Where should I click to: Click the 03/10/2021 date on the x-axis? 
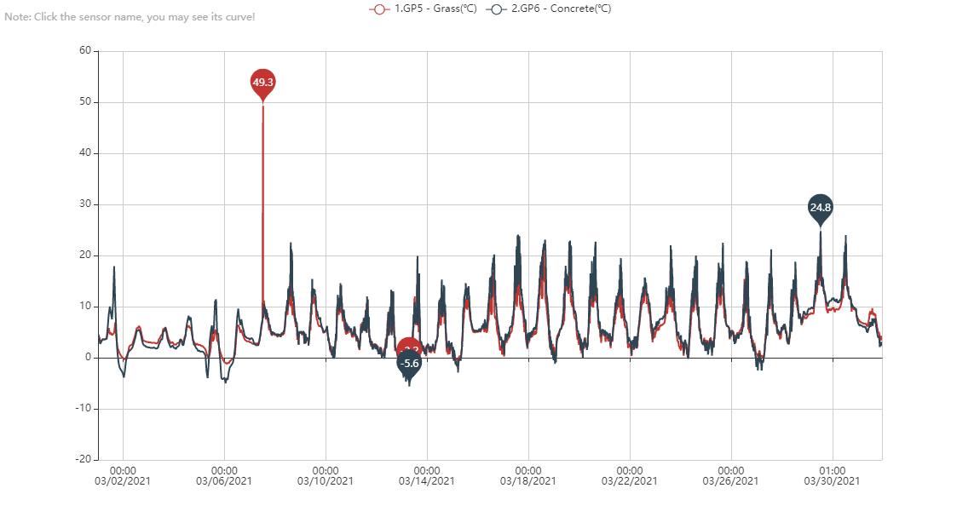(x=326, y=480)
